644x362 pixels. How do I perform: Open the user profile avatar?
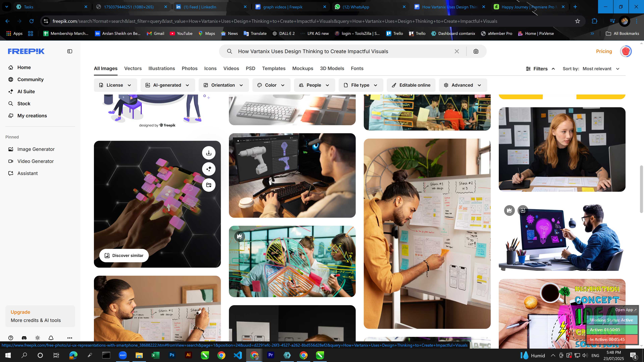click(626, 51)
